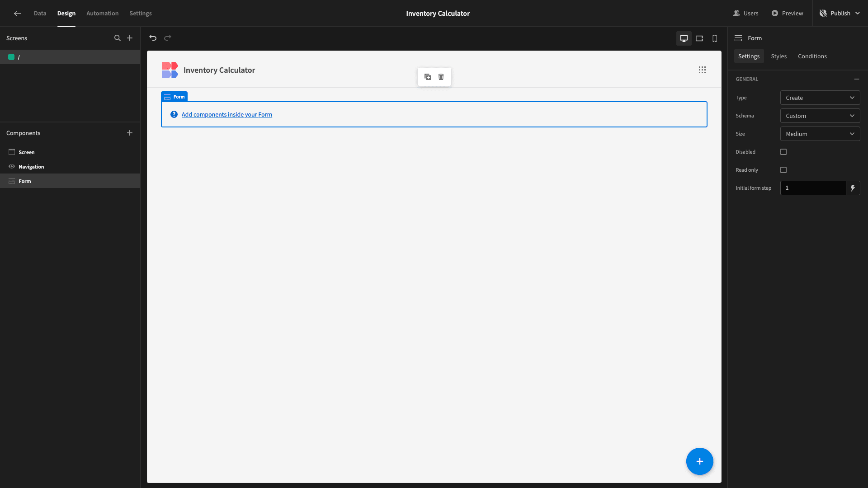This screenshot has width=868, height=488.
Task: Duplicate the selected Form component
Action: 428,77
